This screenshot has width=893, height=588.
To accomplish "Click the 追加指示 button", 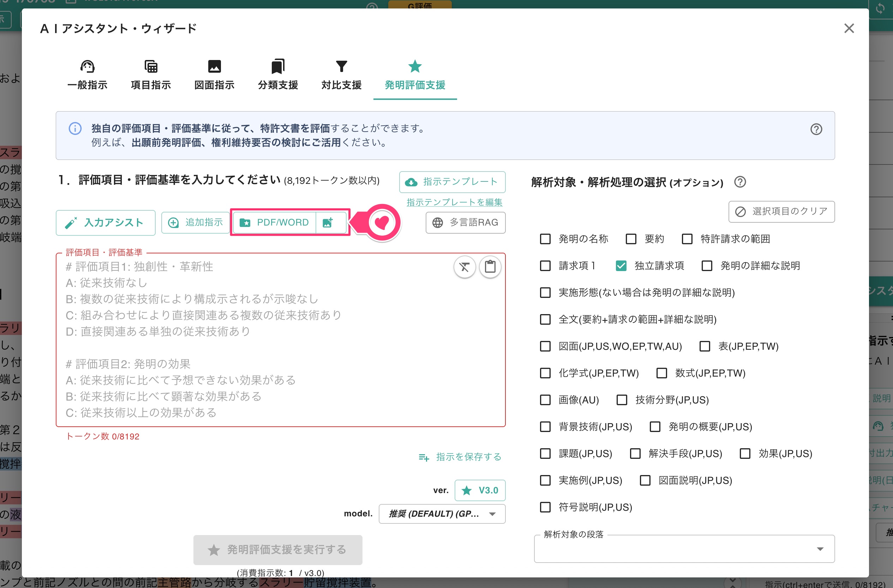I will [x=196, y=222].
